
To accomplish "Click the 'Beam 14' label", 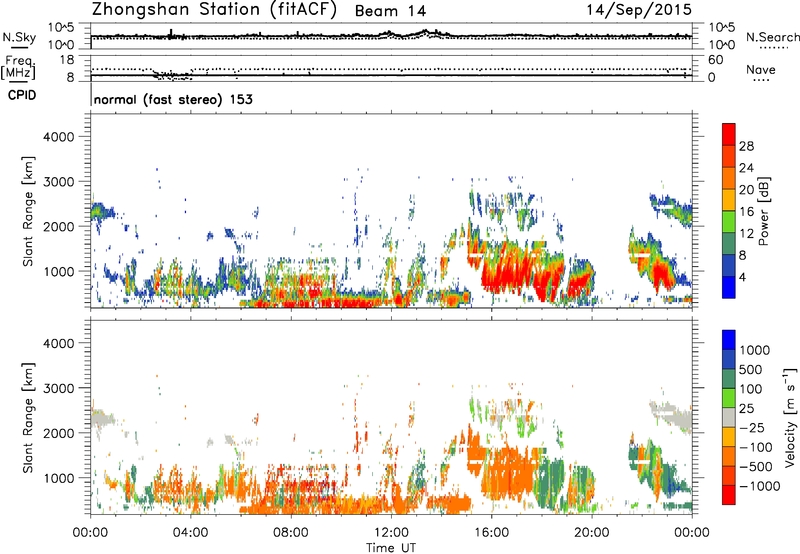I will (x=390, y=11).
